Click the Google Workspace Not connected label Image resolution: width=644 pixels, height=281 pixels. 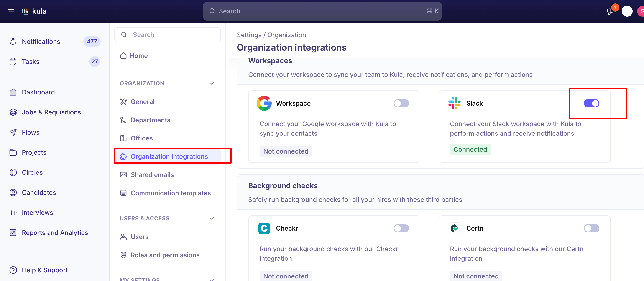click(x=286, y=151)
